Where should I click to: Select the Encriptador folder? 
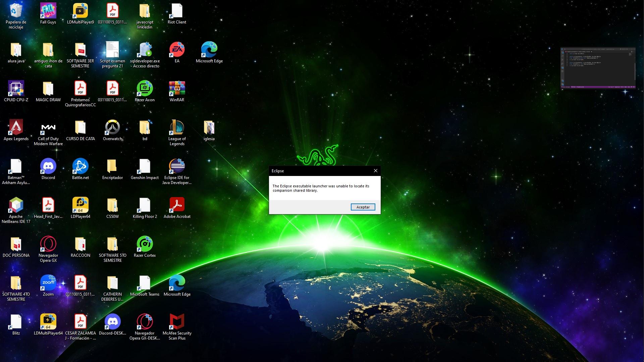click(112, 169)
